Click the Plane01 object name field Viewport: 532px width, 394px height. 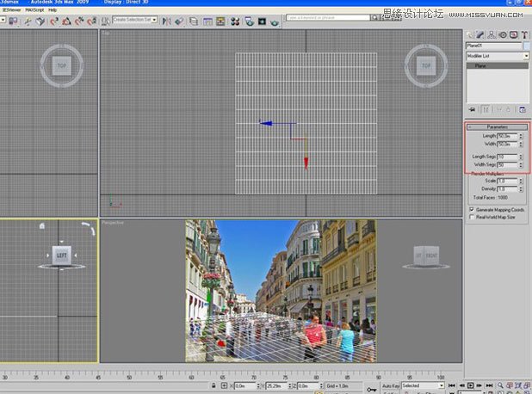point(493,46)
